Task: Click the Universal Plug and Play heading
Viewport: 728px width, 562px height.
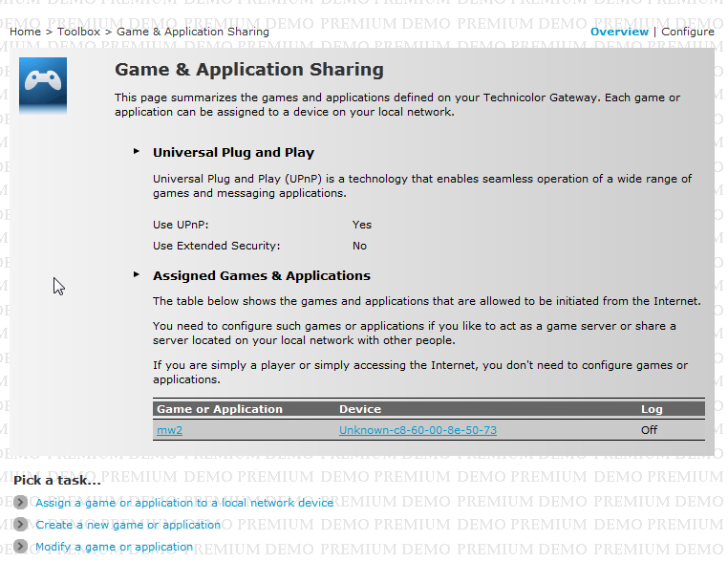Action: (233, 152)
